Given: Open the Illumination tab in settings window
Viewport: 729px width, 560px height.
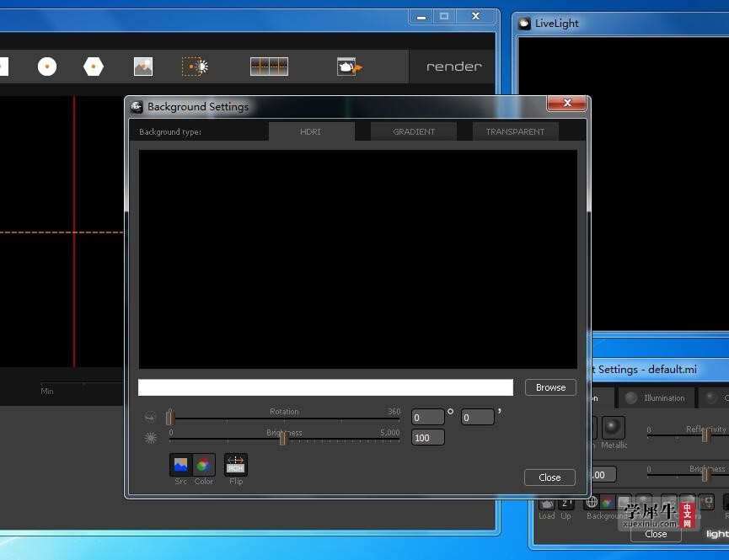Looking at the screenshot, I should tap(657, 397).
